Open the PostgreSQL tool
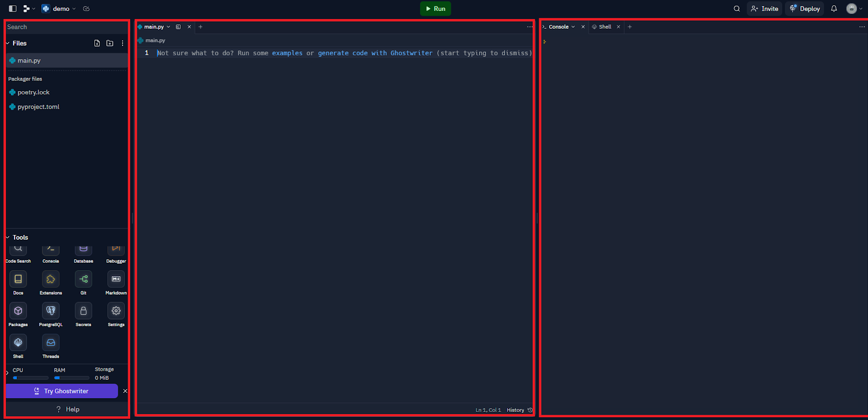The height and width of the screenshot is (420, 868). pyautogui.click(x=50, y=311)
